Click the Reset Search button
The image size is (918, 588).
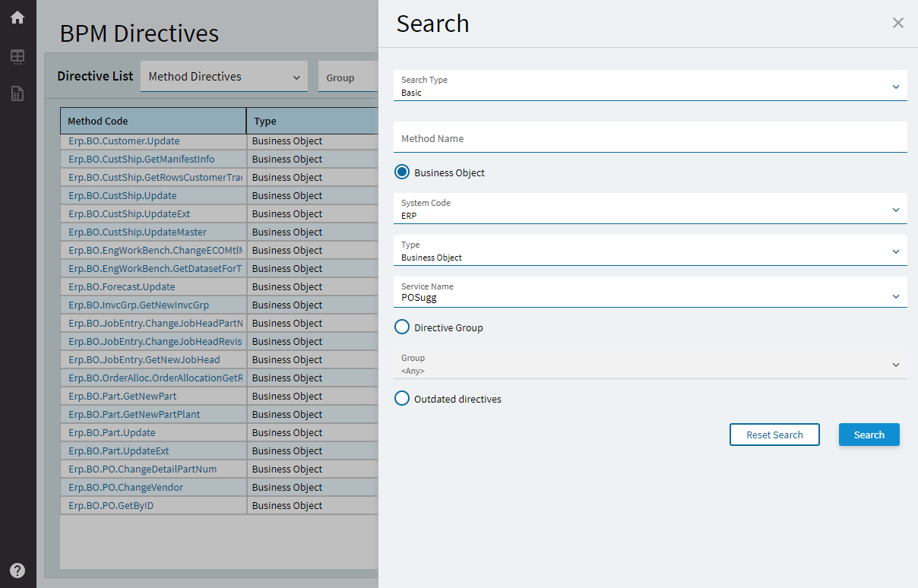point(774,435)
